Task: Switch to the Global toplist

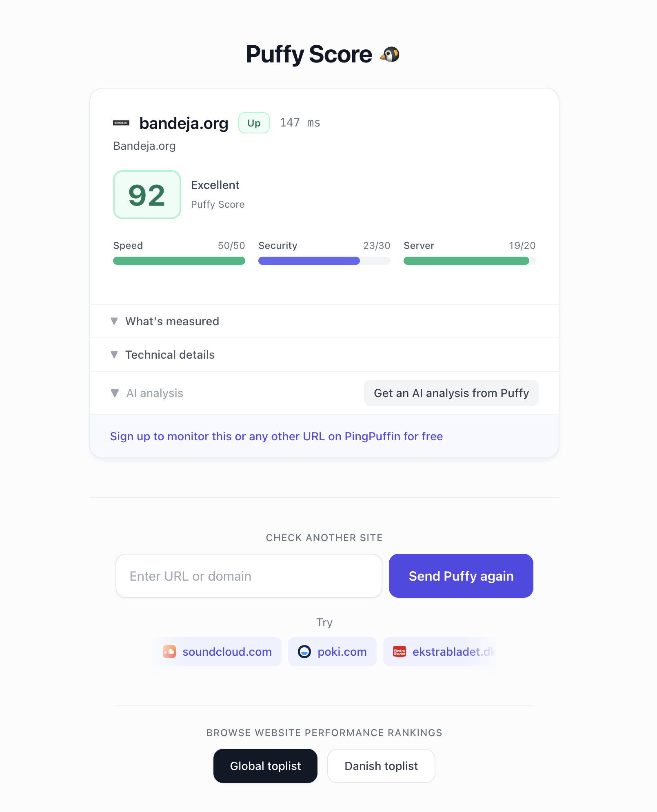Action: [x=265, y=766]
